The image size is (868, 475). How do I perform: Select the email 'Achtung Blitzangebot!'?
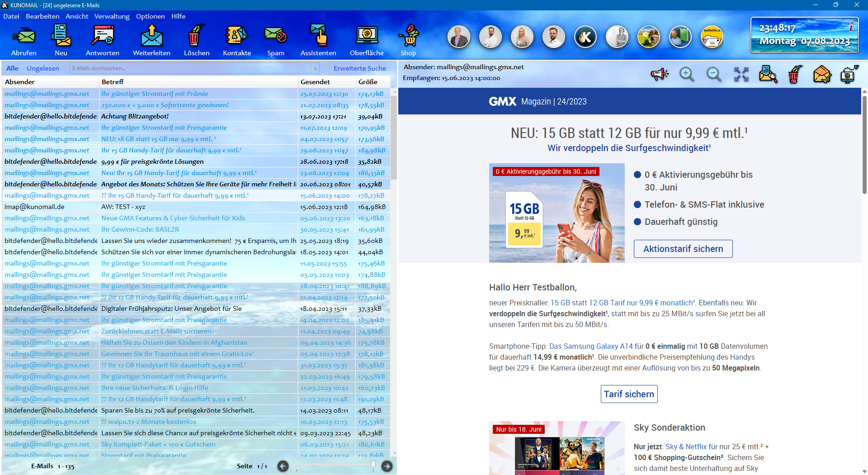click(196, 116)
